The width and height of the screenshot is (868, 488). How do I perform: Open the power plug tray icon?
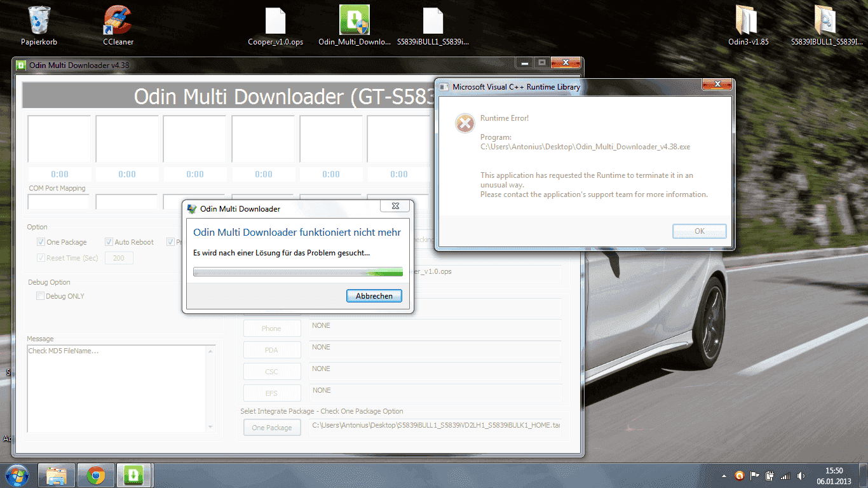pos(770,475)
